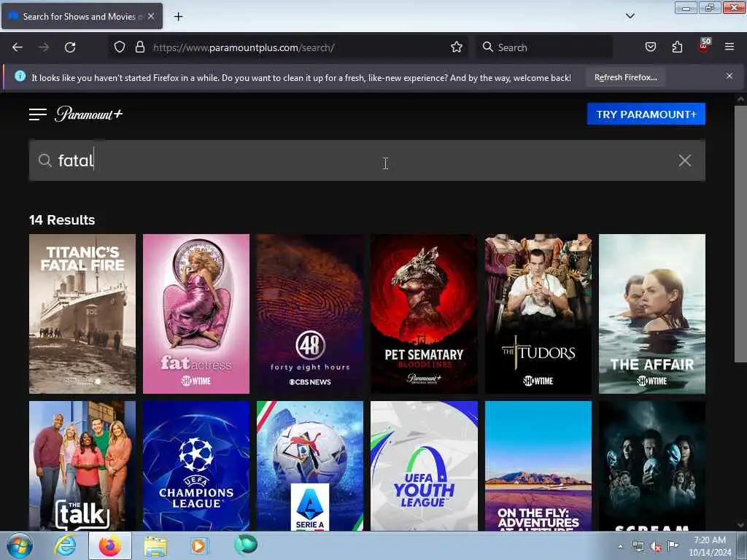The width and height of the screenshot is (747, 560).
Task: Open the tracking protection shield icon
Action: click(x=120, y=47)
